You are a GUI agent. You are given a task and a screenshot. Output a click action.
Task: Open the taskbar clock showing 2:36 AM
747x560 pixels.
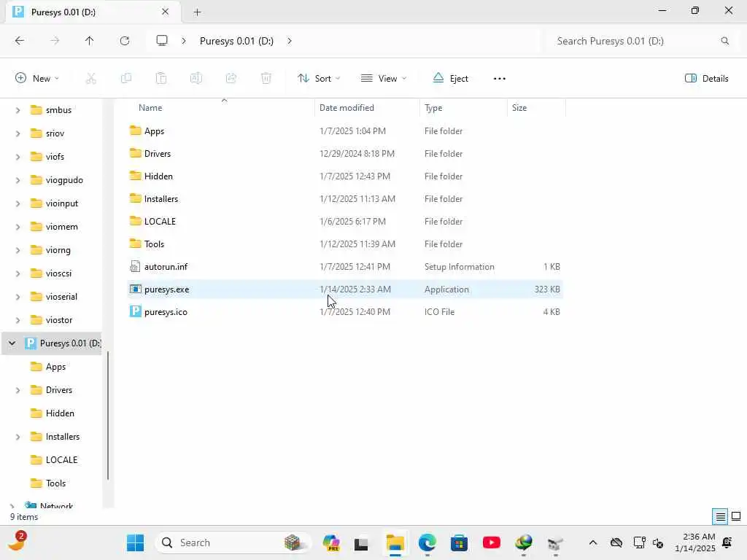(694, 542)
